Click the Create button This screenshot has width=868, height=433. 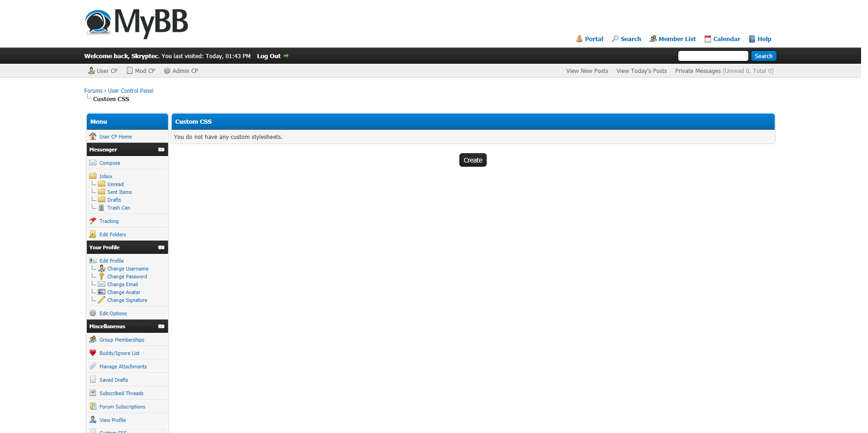pyautogui.click(x=473, y=160)
